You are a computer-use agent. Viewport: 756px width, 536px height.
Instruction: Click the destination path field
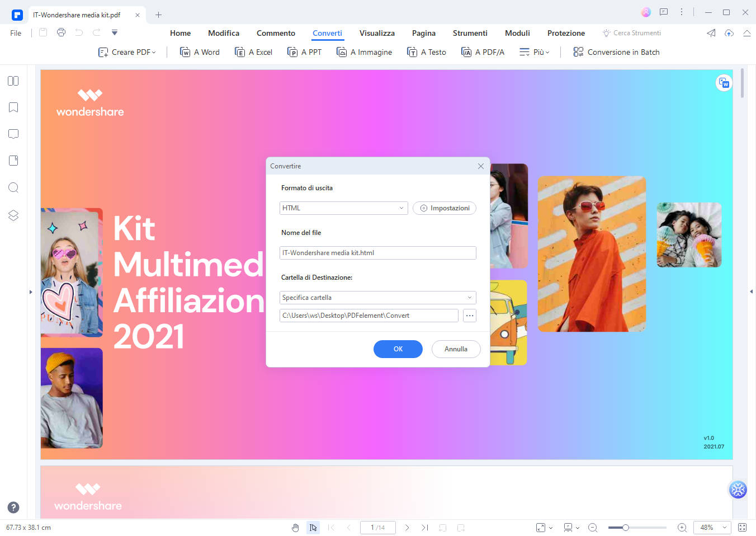(x=368, y=316)
